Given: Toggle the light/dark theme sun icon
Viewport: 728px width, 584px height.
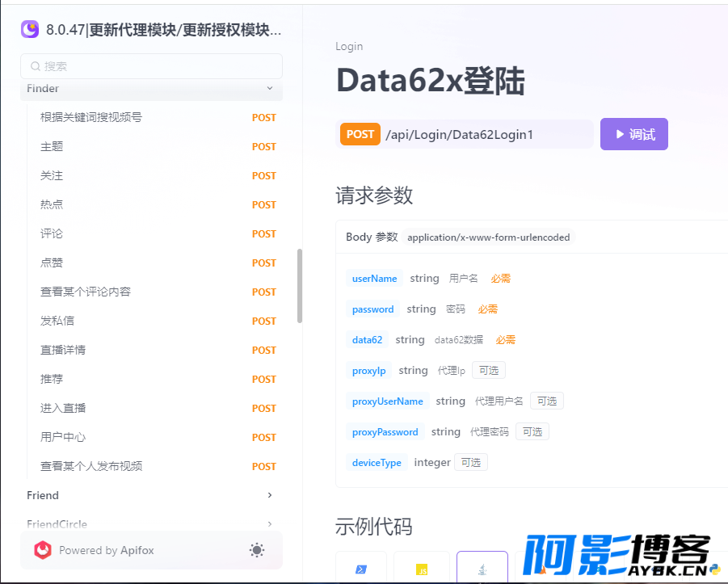Looking at the screenshot, I should click(x=257, y=550).
